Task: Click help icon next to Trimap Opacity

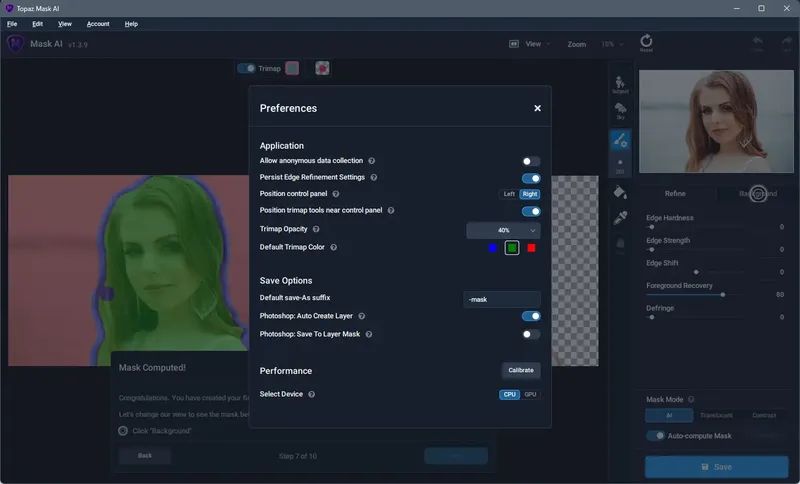Action: pyautogui.click(x=316, y=229)
